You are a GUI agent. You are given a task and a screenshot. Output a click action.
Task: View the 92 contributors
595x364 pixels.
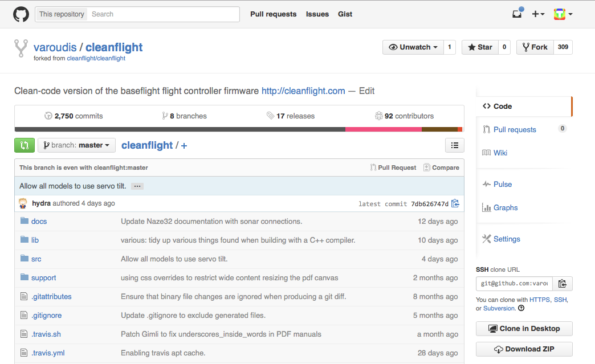coord(405,116)
